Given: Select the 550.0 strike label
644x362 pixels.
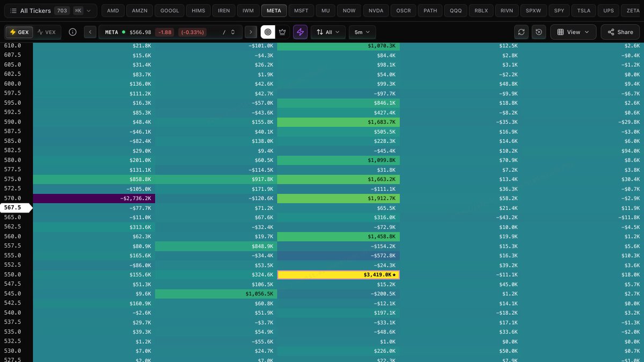Looking at the screenshot, I should (x=12, y=274).
